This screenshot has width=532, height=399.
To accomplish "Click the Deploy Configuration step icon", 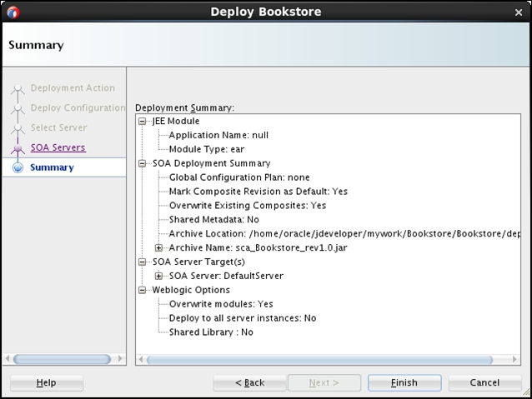I will coord(18,109).
